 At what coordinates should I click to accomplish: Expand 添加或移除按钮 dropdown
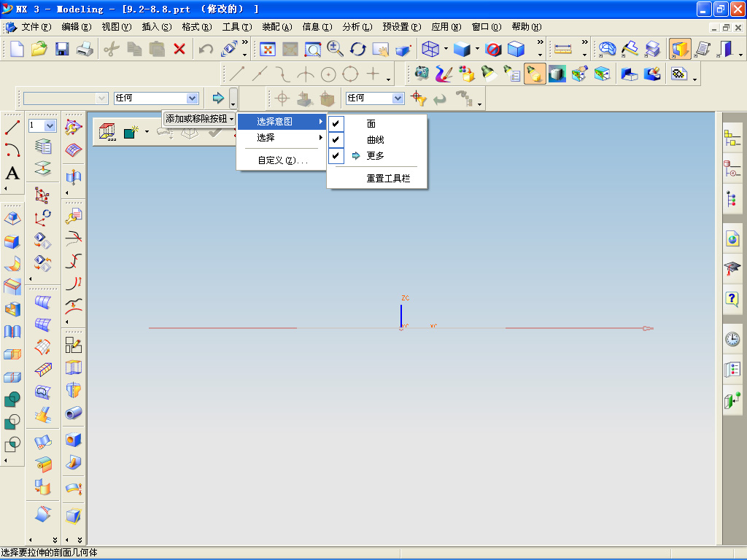tap(199, 119)
